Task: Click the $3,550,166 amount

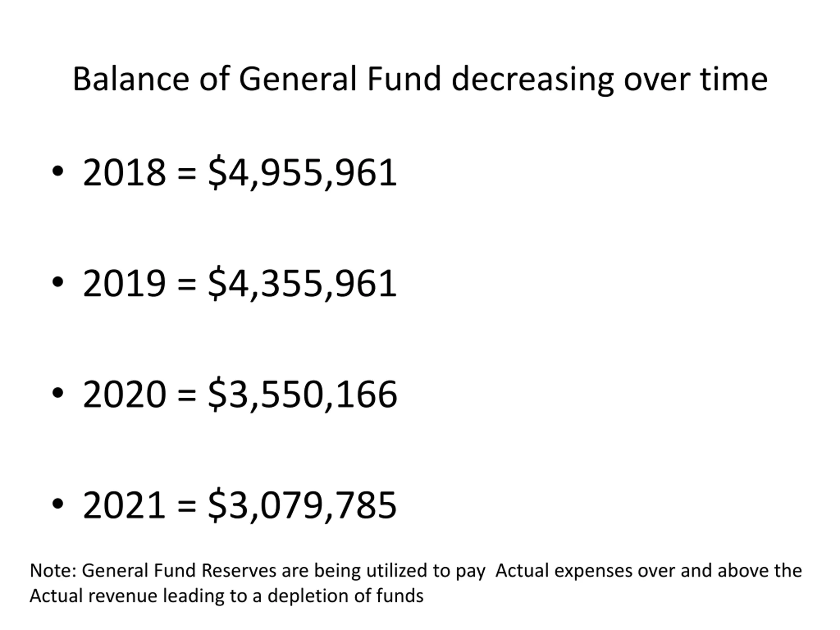Action: 303,395
